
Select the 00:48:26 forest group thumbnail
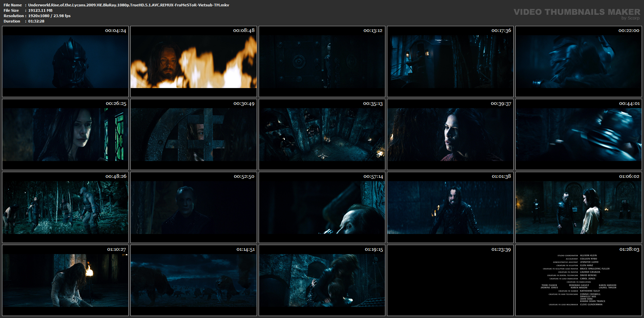[x=65, y=207]
